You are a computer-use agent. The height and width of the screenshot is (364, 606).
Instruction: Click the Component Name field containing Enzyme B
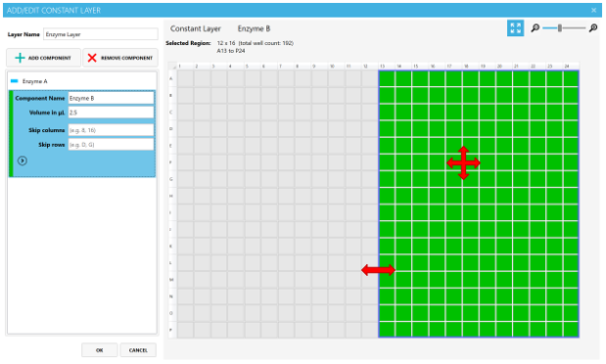click(111, 98)
